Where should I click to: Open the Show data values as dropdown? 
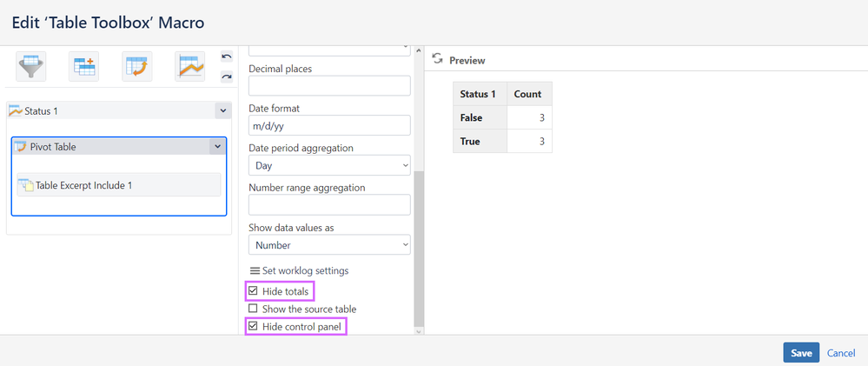tap(329, 245)
